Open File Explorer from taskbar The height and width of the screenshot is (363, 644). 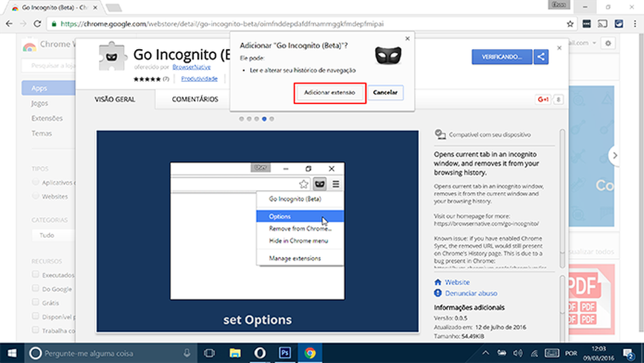click(x=235, y=353)
